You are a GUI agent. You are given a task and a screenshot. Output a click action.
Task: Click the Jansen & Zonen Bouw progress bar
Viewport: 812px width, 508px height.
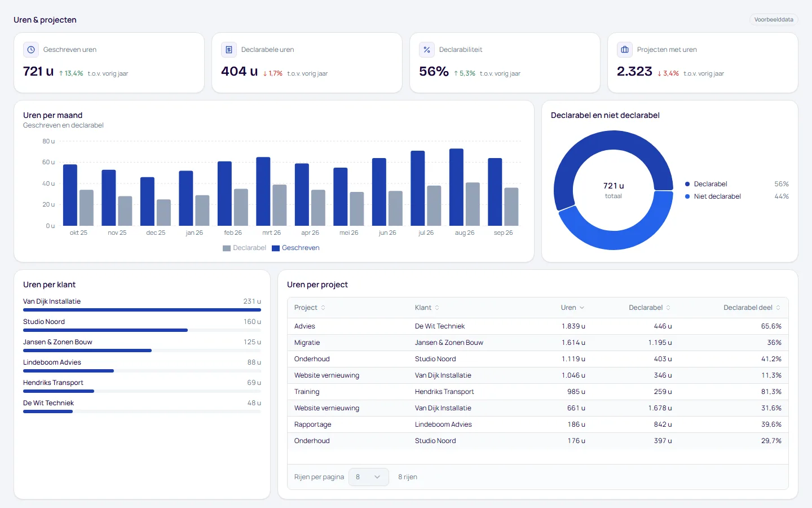(142, 351)
